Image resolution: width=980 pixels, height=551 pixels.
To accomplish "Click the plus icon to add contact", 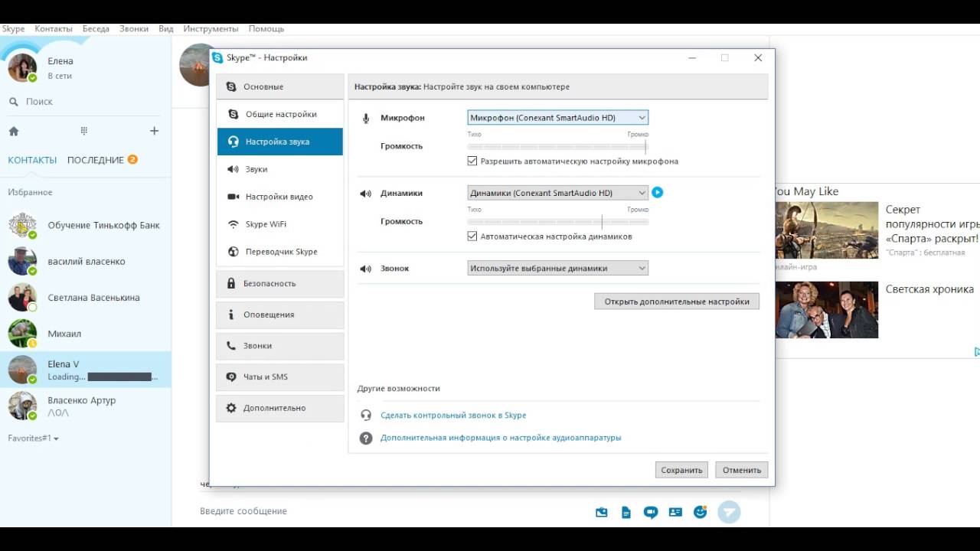I will point(154,131).
